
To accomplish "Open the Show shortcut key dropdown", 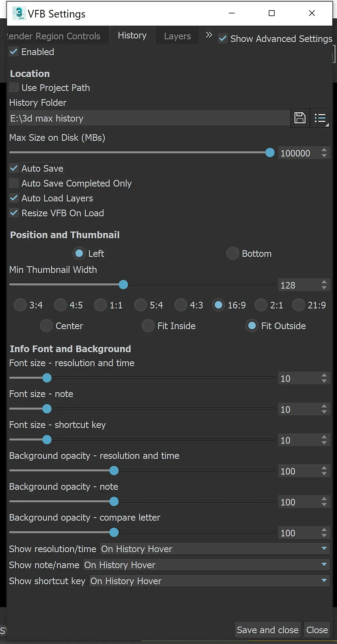I will 209,581.
